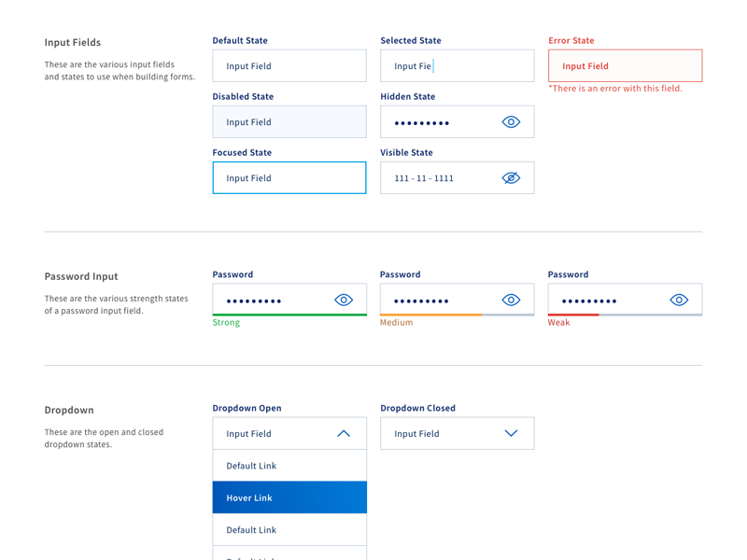Click into the Selected State input field
This screenshot has height=560, width=747.
458,66
